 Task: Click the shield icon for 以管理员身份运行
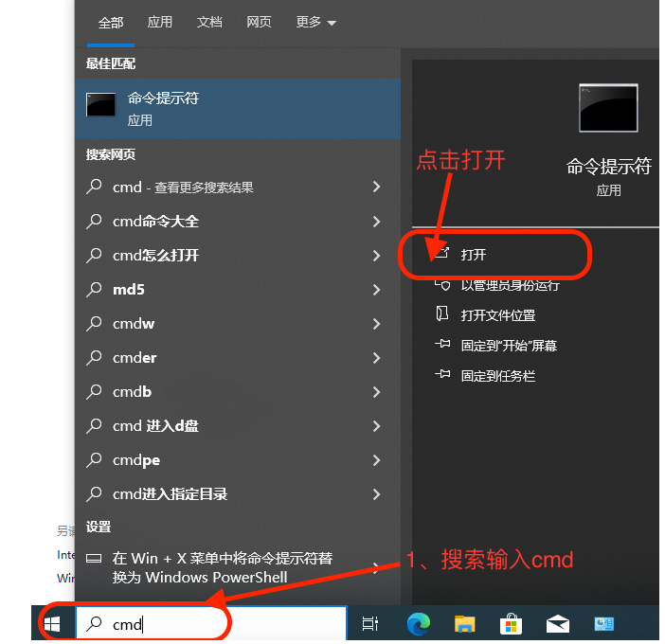click(442, 285)
